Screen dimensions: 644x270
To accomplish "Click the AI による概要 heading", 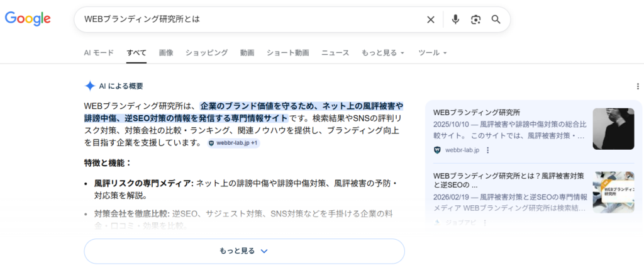I will (121, 86).
